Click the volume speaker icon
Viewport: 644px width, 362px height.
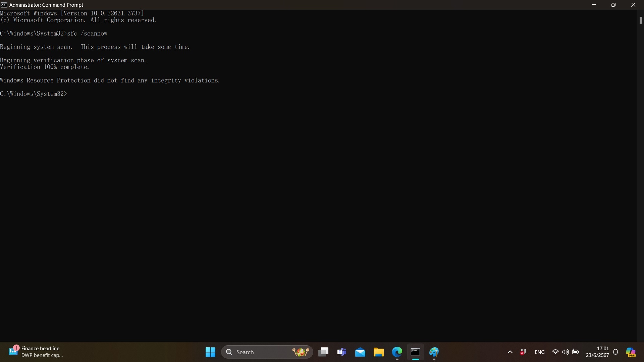point(565,352)
